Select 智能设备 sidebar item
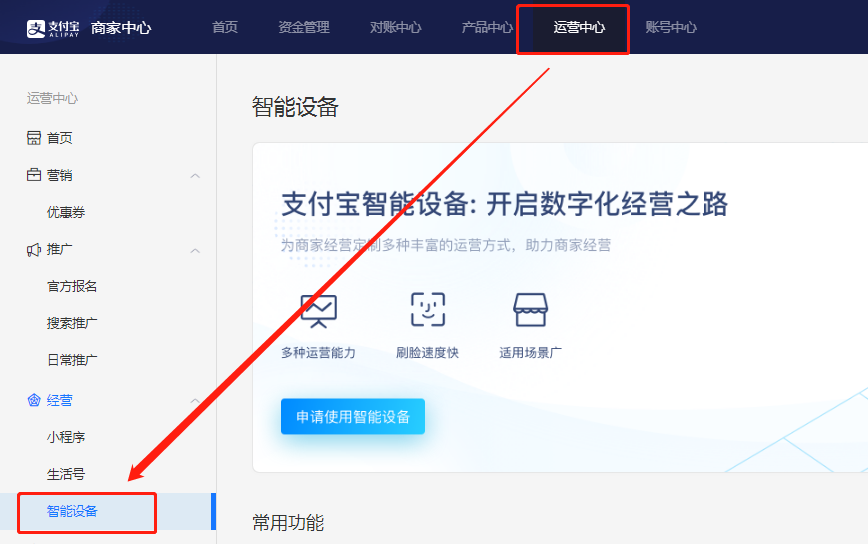This screenshot has width=868, height=544. [x=108, y=511]
